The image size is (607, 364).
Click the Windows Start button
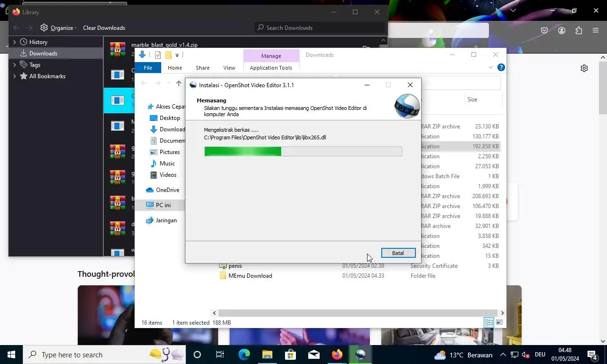tap(11, 355)
